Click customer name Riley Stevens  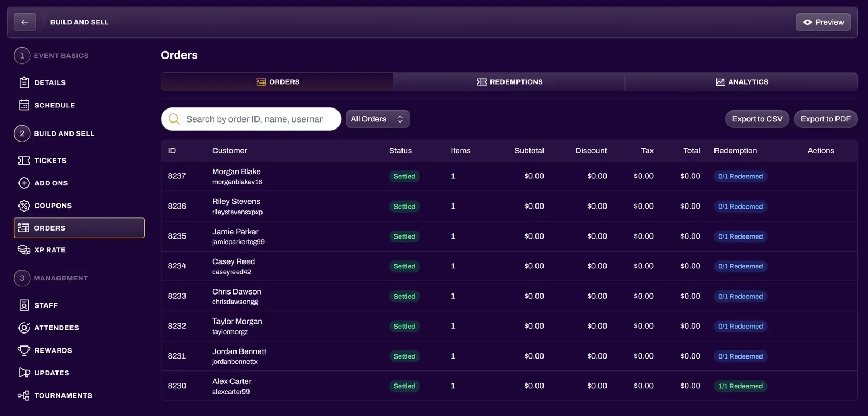point(236,201)
